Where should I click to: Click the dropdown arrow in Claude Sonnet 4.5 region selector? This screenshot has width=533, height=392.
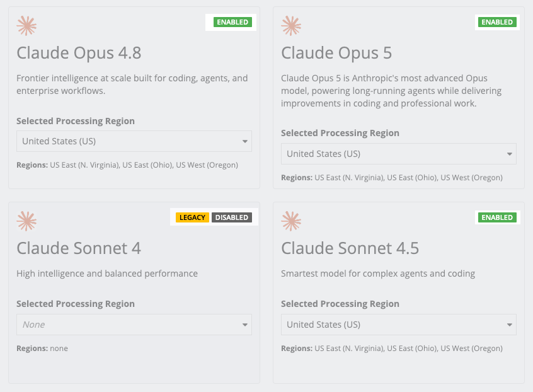click(509, 325)
